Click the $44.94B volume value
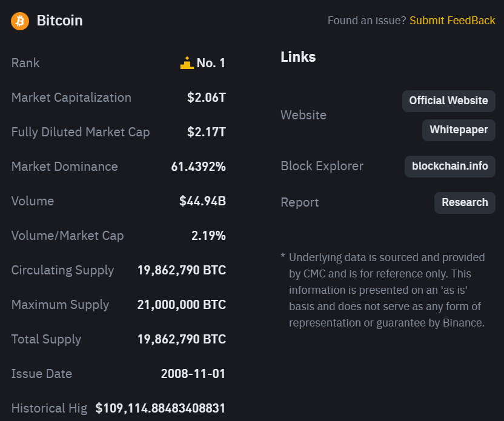The height and width of the screenshot is (421, 504). pyautogui.click(x=202, y=201)
